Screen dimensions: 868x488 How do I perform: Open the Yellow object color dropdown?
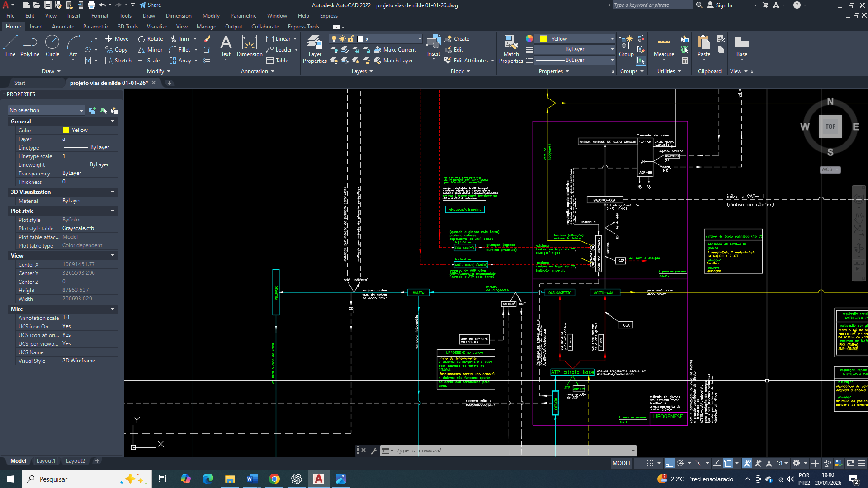[x=575, y=39]
